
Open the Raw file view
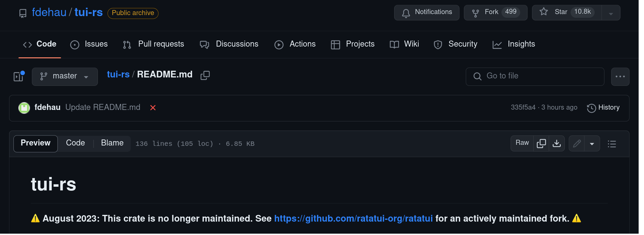[x=522, y=143]
